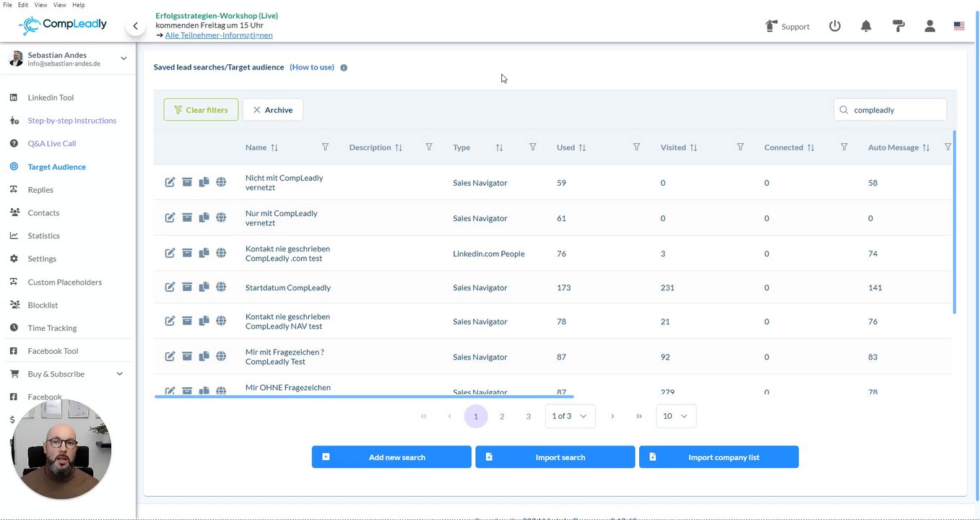Duplicate the "Nur mit CompLeadly vernetzt" search
This screenshot has height=520, width=980.
coord(204,218)
